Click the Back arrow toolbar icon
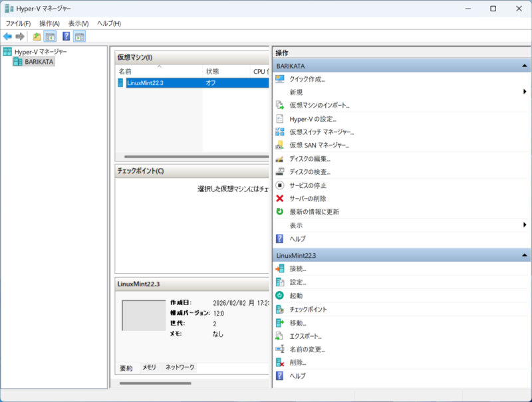The image size is (532, 402). [7, 36]
